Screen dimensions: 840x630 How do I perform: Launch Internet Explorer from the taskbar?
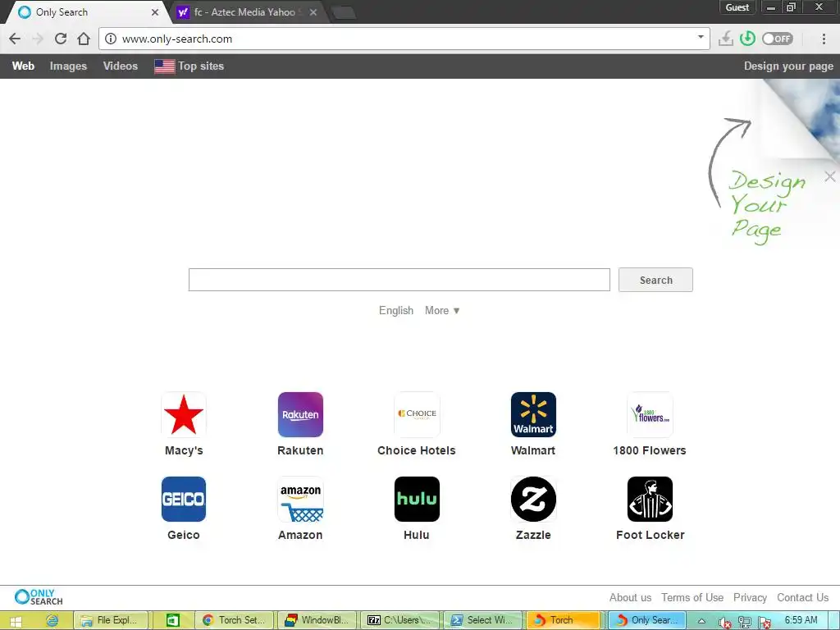point(52,620)
